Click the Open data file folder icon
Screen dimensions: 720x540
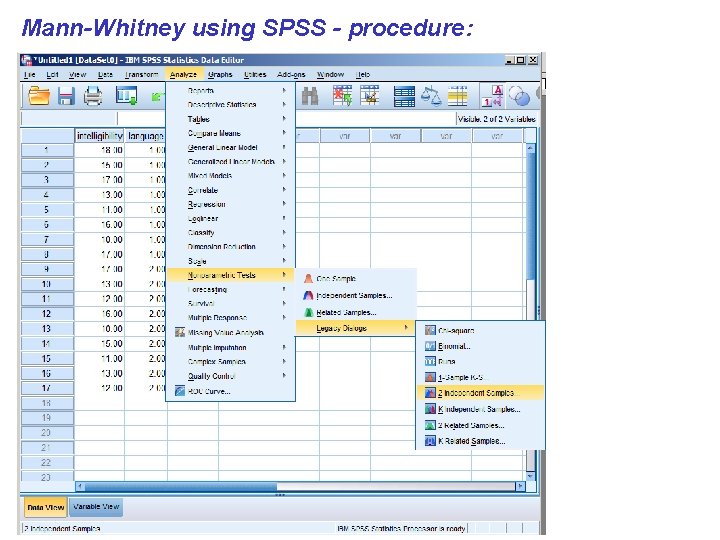[39, 96]
